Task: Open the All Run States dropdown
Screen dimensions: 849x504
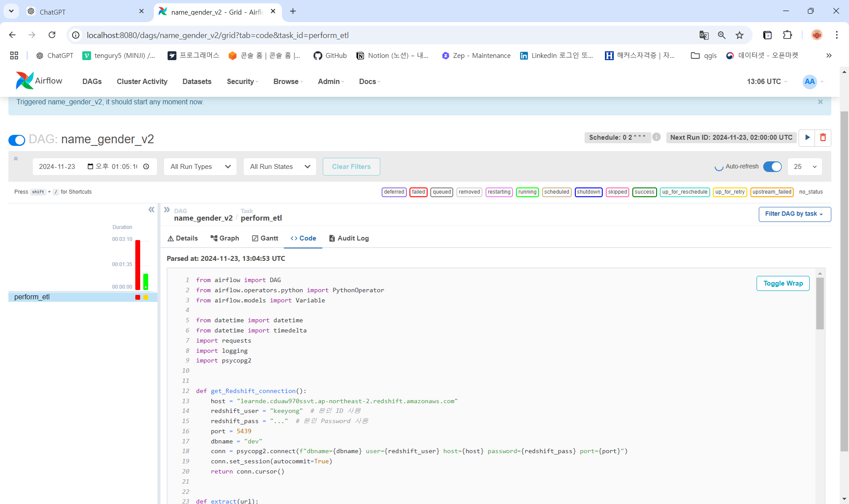Action: pyautogui.click(x=279, y=167)
